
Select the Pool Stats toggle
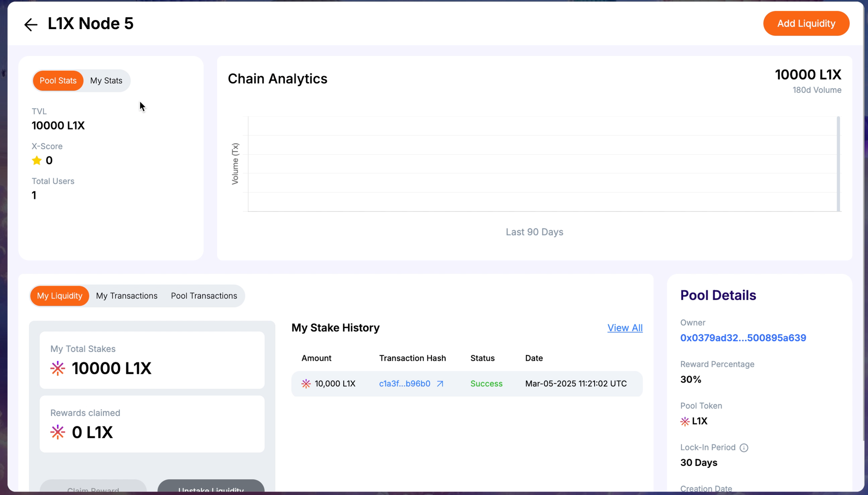(58, 81)
